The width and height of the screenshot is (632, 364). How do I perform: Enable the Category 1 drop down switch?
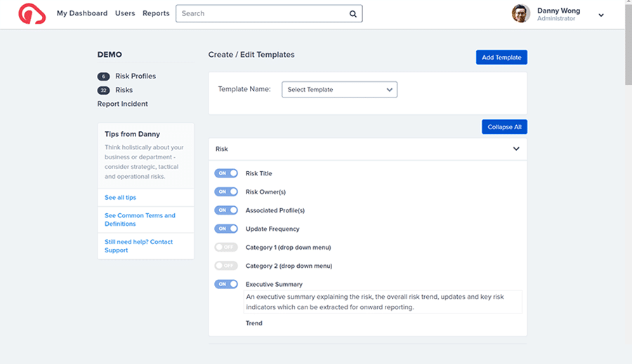coord(226,248)
